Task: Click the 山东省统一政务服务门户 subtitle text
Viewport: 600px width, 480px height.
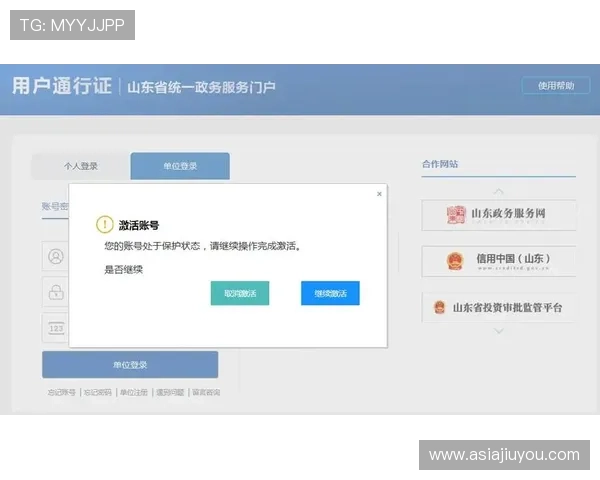Action: point(201,87)
